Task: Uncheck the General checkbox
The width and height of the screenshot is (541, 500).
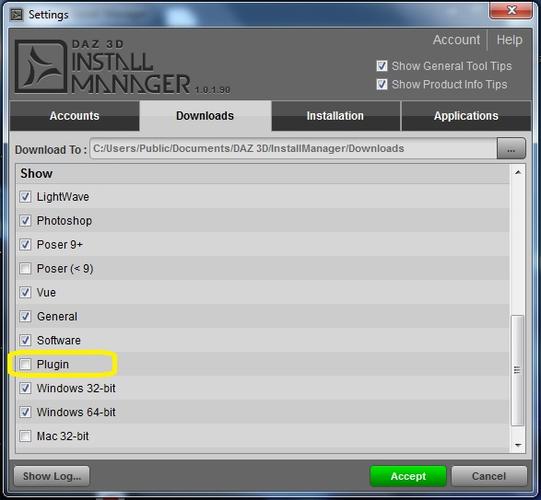Action: tap(25, 316)
